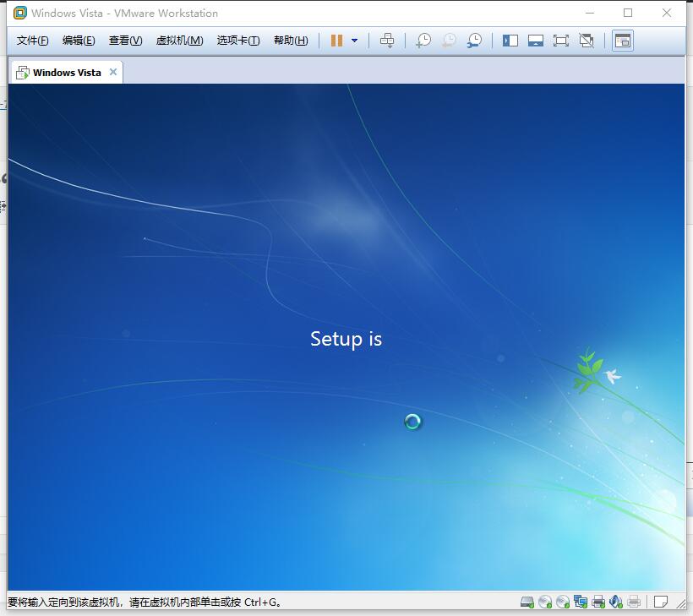The height and width of the screenshot is (616, 693).
Task: Open the 虚拟机(M) menu
Action: pos(179,41)
